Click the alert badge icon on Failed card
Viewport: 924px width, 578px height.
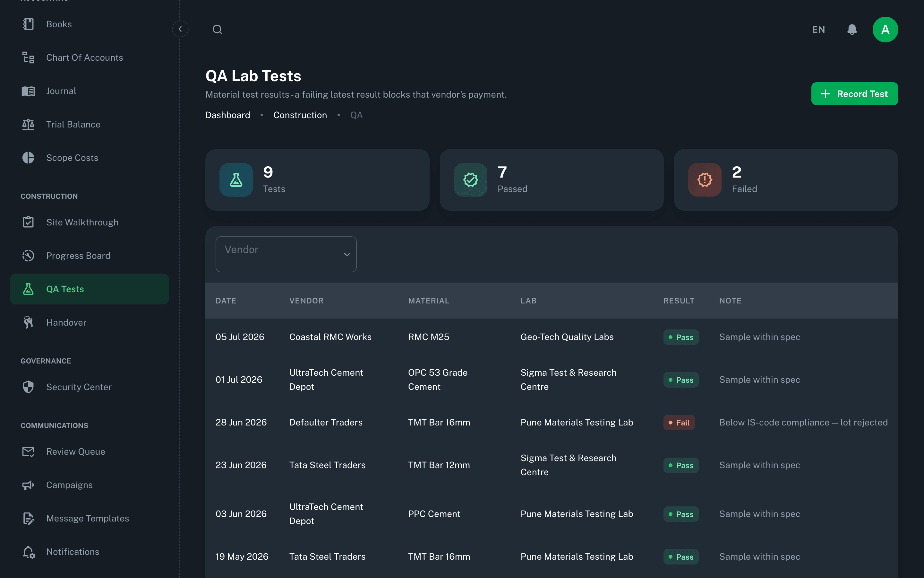[x=705, y=180]
